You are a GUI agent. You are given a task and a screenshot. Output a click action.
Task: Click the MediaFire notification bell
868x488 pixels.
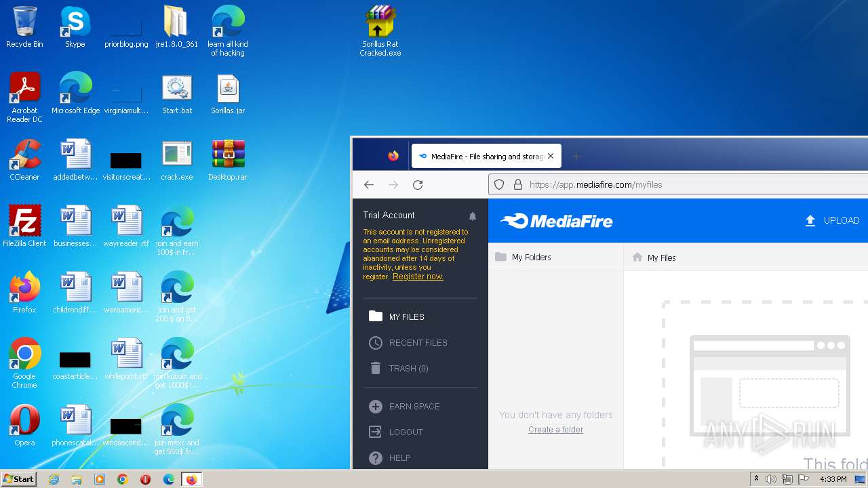473,216
